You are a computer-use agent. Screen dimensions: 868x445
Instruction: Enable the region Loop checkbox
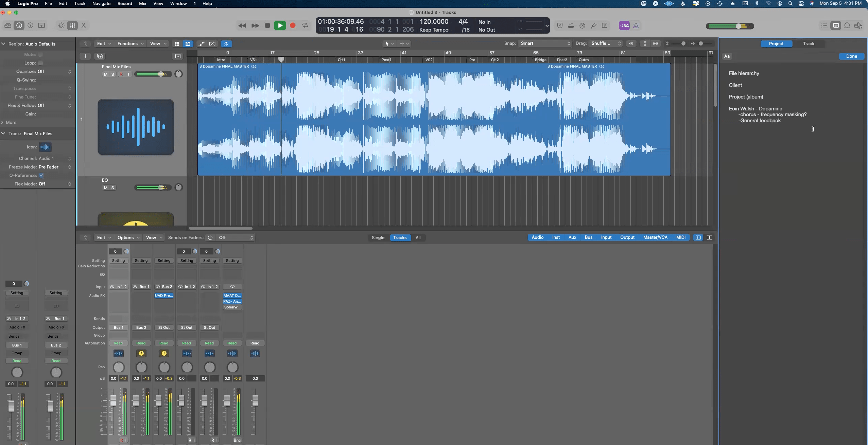point(40,63)
